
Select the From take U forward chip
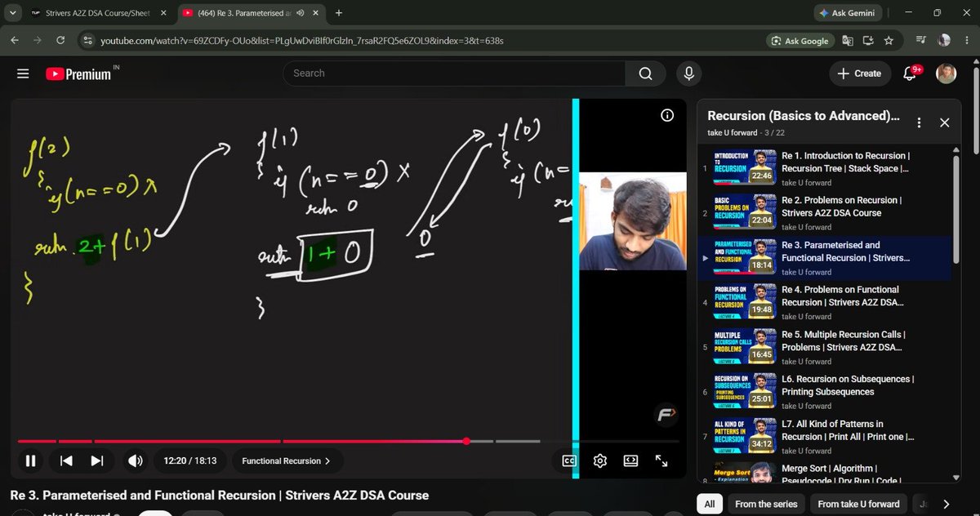[858, 504]
